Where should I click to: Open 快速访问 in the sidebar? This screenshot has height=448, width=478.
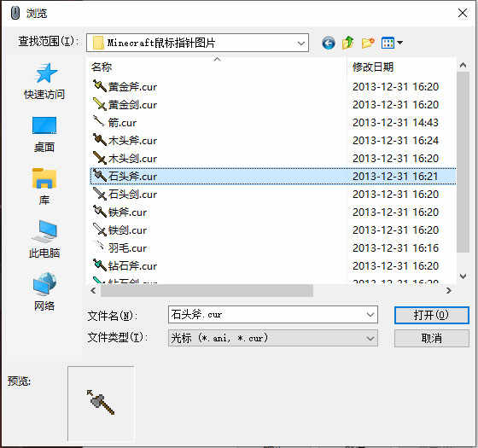pos(44,81)
